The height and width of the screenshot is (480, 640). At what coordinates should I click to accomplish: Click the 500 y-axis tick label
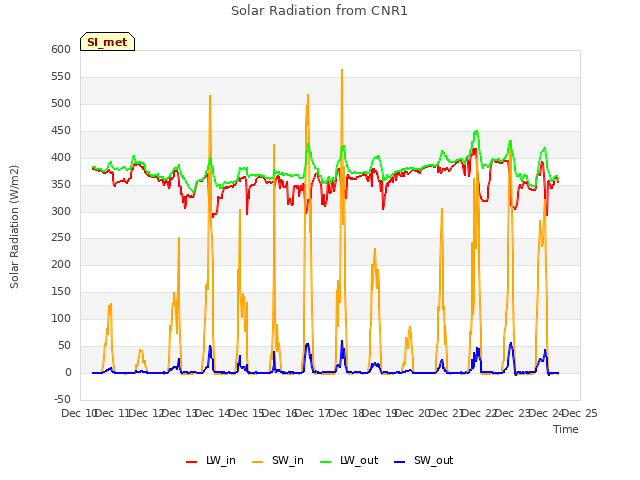click(61, 103)
